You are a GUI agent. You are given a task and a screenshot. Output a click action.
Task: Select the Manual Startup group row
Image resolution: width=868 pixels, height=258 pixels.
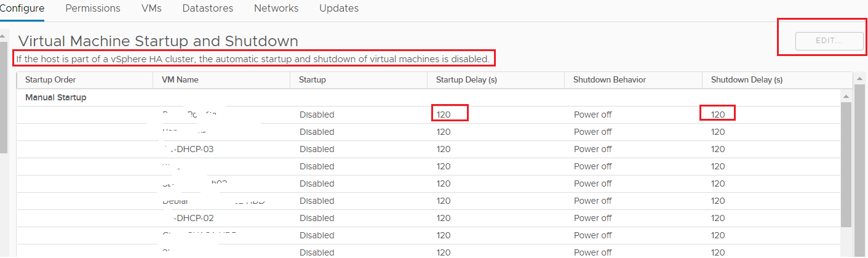(429, 97)
